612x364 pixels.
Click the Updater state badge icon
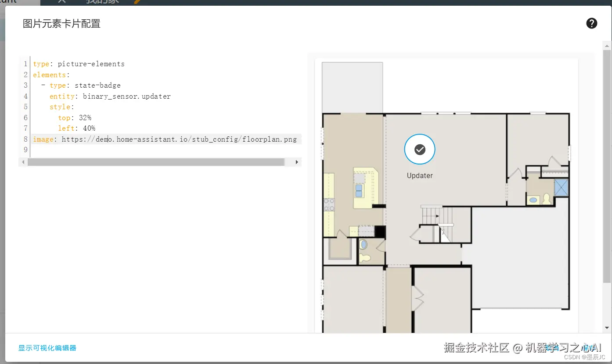tap(420, 150)
